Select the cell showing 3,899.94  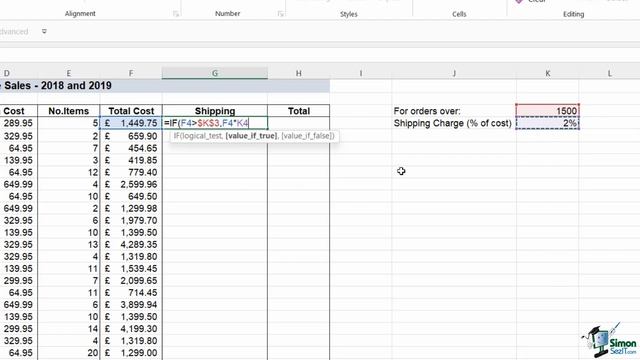pyautogui.click(x=131, y=304)
